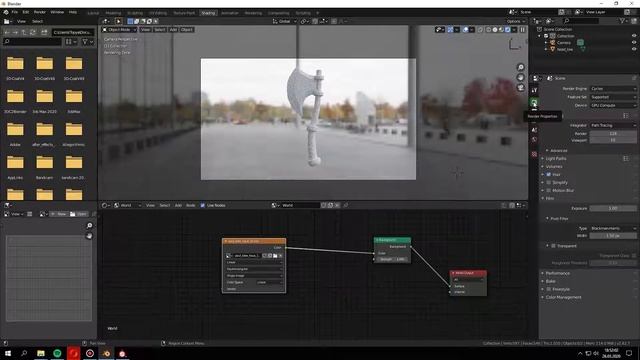Click the viewport zoom magnifier gizmo
The image size is (640, 360).
pyautogui.click(x=520, y=67)
